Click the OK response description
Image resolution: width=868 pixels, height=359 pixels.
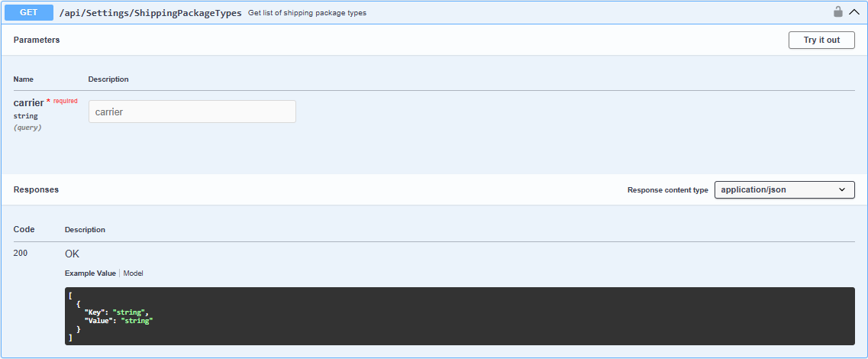tap(72, 254)
